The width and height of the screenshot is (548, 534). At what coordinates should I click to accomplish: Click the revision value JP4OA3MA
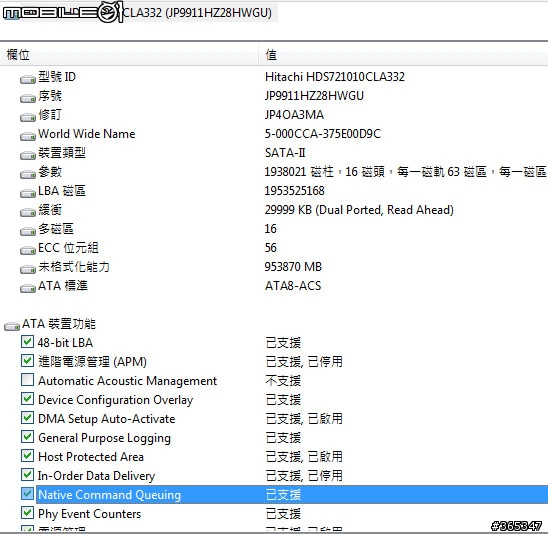(x=294, y=115)
